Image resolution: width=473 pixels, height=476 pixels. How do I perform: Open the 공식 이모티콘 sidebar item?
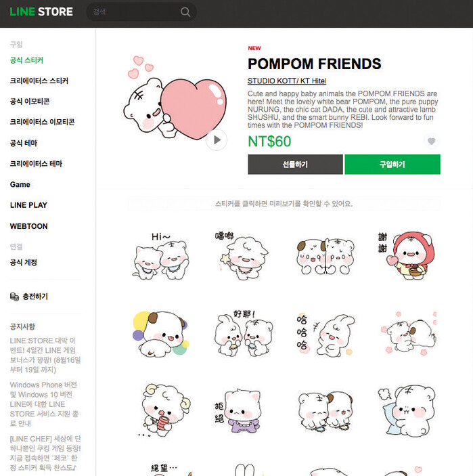29,102
